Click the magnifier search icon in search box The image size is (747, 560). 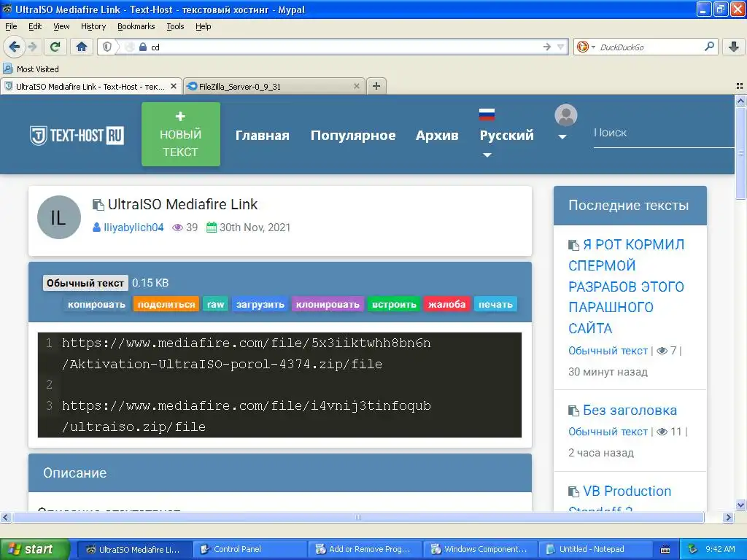click(x=709, y=46)
